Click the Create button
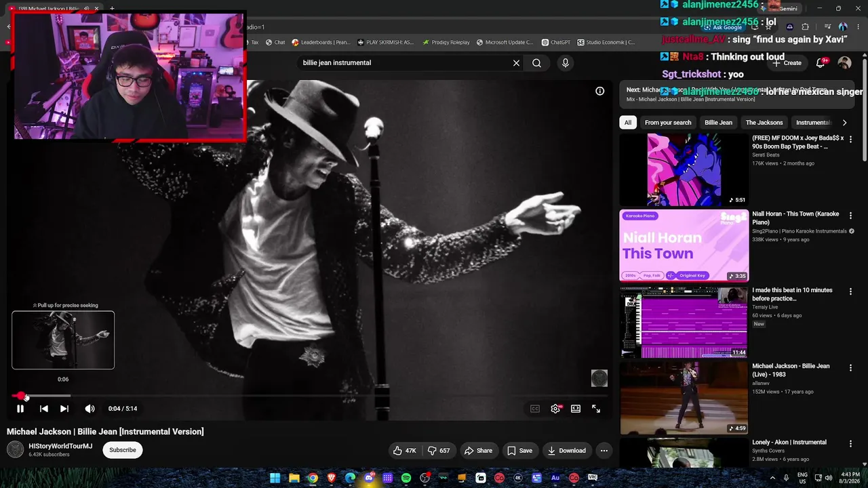This screenshot has height=488, width=868. click(787, 63)
